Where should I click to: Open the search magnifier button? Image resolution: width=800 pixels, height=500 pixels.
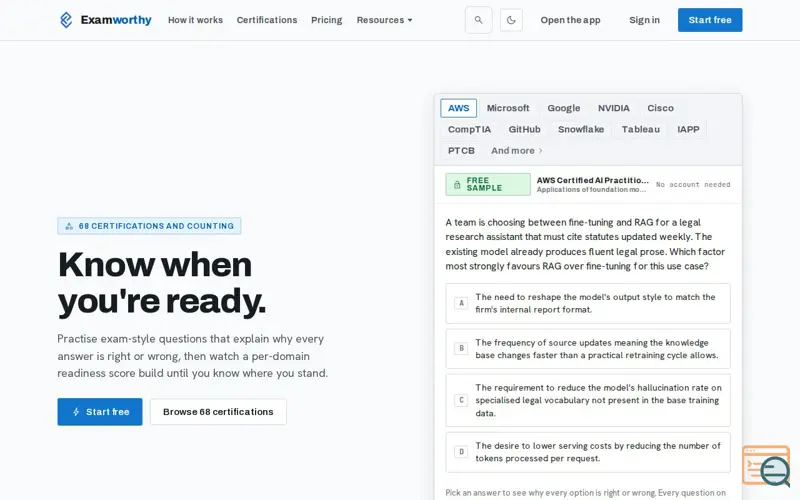coord(479,20)
